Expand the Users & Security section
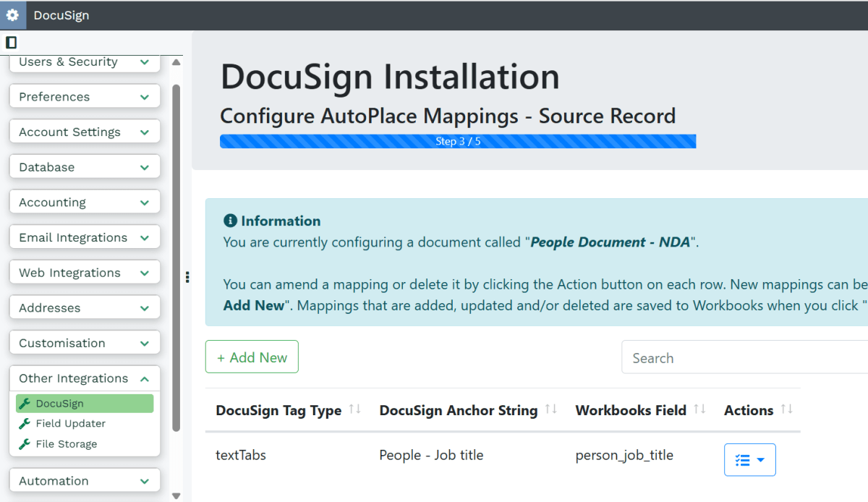The image size is (868, 502). (85, 63)
